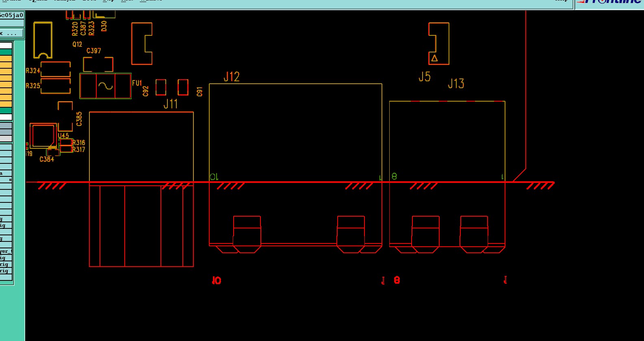The width and height of the screenshot is (644, 341).
Task: Click the job name field ending in c05ja0
Action: [12, 15]
